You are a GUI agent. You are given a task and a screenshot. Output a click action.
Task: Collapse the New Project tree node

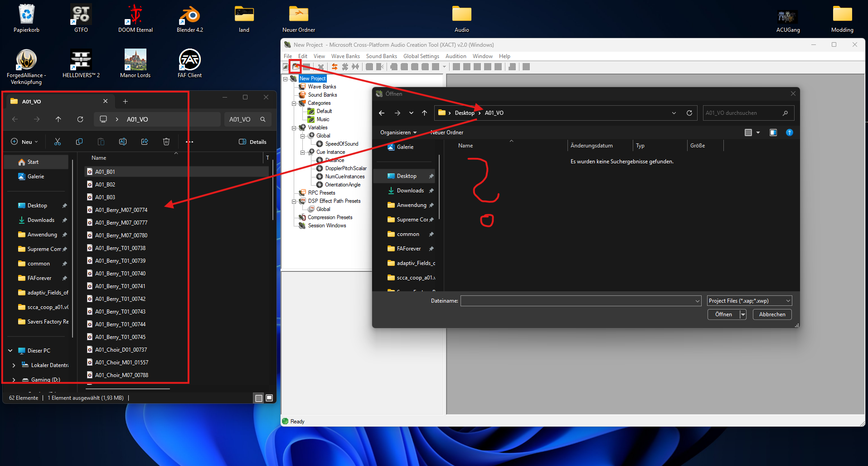click(x=286, y=79)
